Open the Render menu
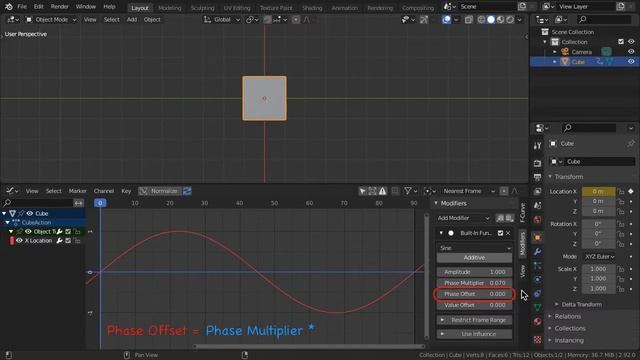The height and width of the screenshot is (360, 640). click(60, 7)
